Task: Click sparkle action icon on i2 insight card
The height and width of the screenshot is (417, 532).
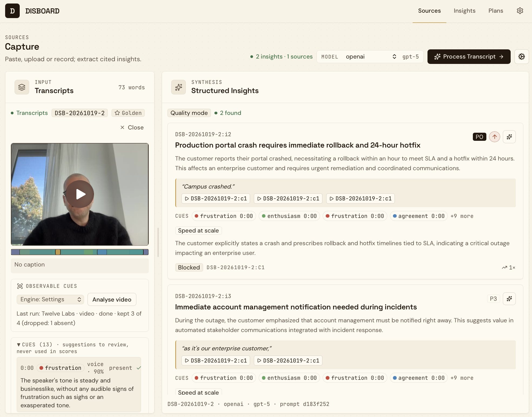Action: (x=509, y=137)
